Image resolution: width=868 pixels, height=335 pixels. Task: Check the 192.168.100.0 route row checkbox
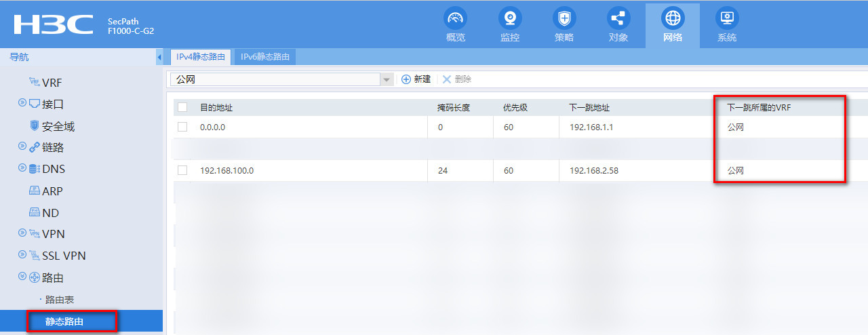[182, 170]
